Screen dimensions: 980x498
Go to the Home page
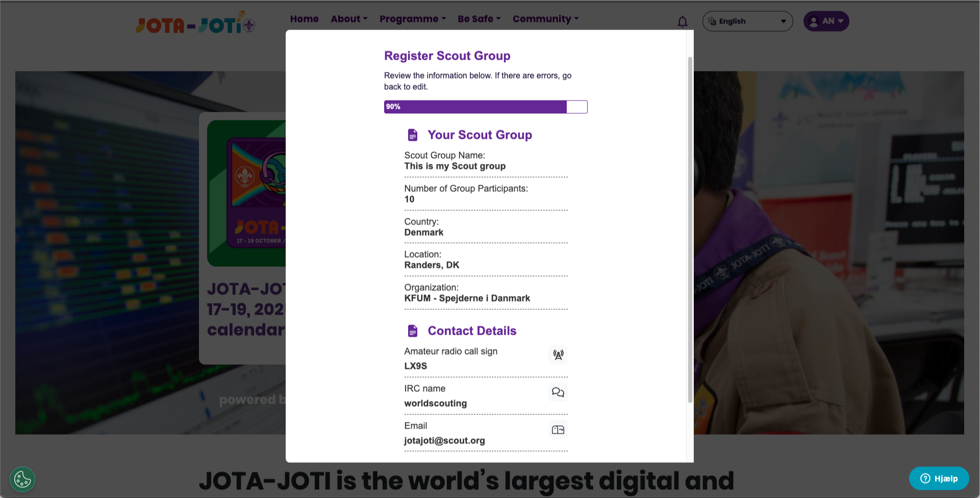305,19
